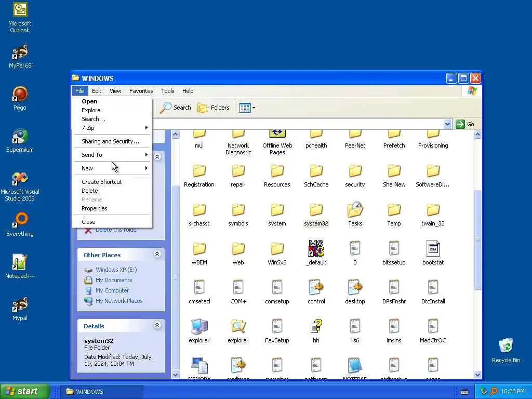This screenshot has height=399, width=532.
Task: Open the Favorites menu
Action: click(x=141, y=91)
